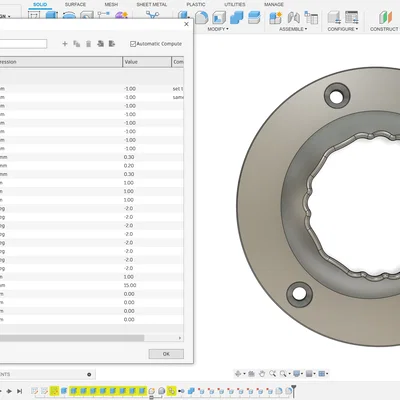Screen dimensions: 400x400
Task: Click the trash icon to delete a parameter
Action: (x=88, y=44)
